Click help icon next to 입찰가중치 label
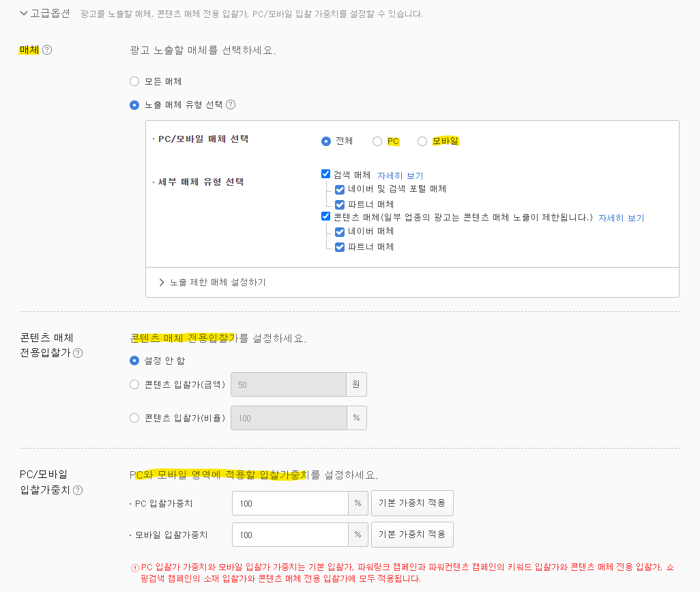Screen dimensions: 700x592 coord(78,490)
